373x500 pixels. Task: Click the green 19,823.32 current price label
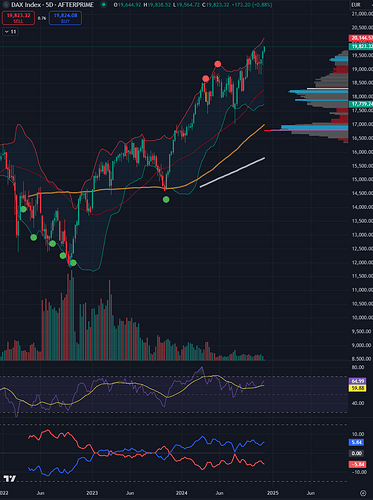(x=361, y=46)
